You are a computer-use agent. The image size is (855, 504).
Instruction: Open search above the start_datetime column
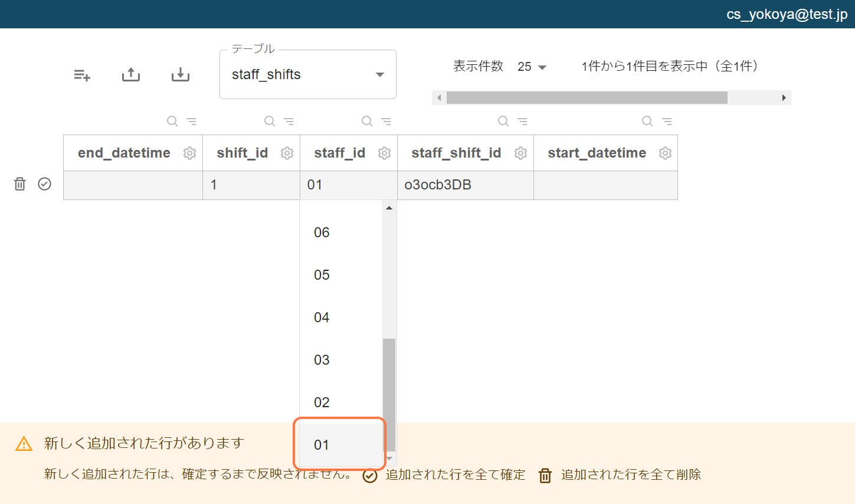point(647,121)
